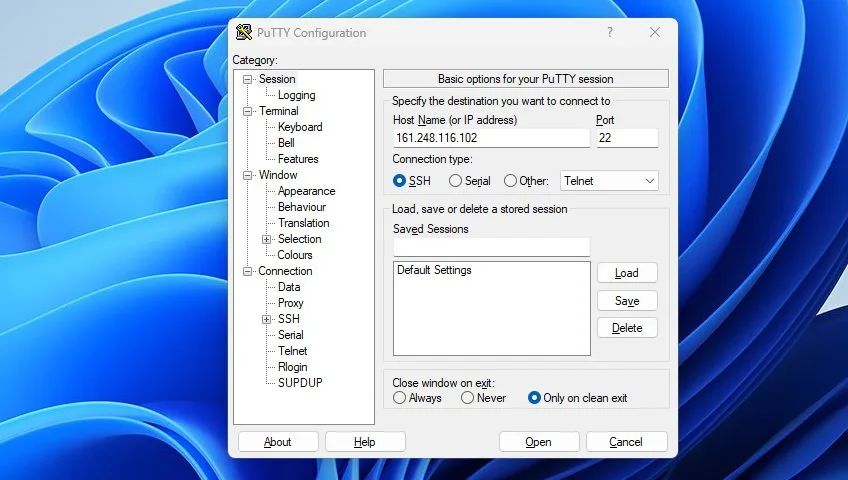848x480 pixels.
Task: Open Features settings in tree
Action: coord(298,159)
